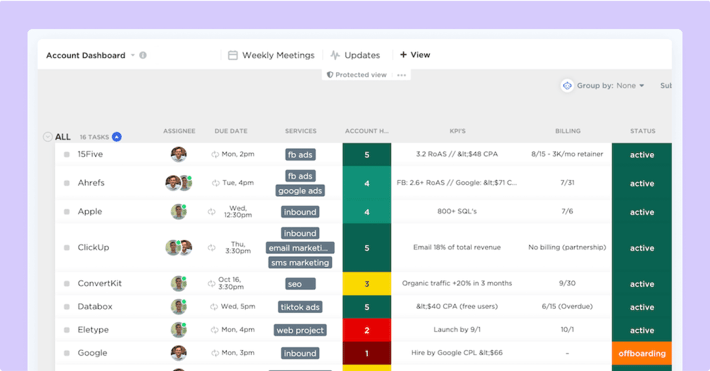
Task: Click the seo tag on ConvertKit row
Action: tap(301, 284)
